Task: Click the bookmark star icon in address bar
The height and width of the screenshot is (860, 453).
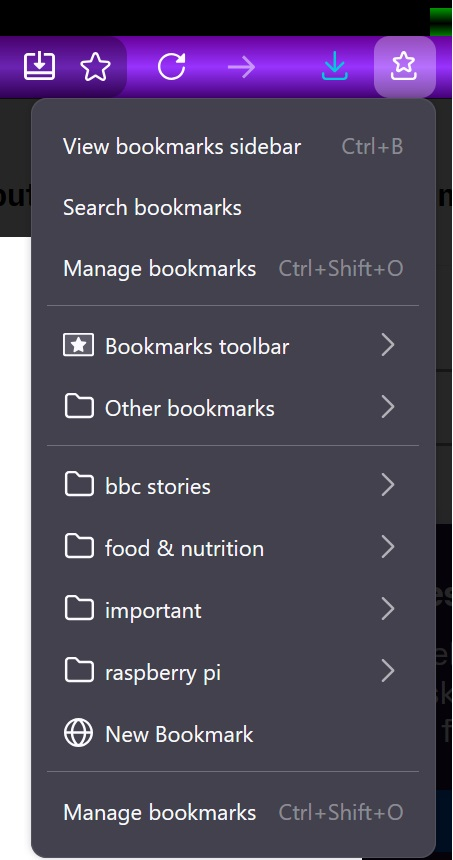Action: (95, 67)
